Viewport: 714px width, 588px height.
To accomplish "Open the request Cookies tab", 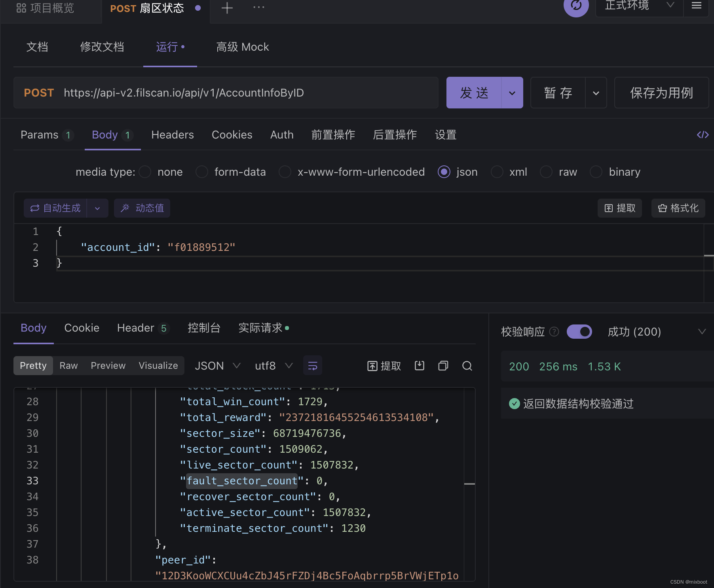I will (x=232, y=135).
